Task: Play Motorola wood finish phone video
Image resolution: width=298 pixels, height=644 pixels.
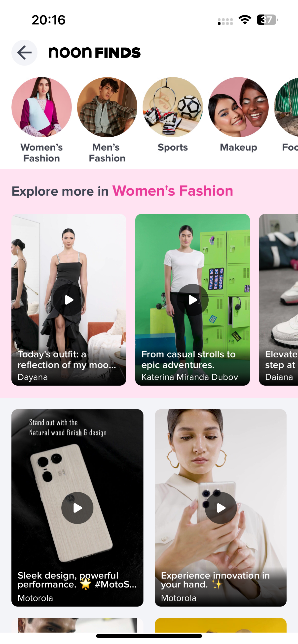Action: point(77,508)
